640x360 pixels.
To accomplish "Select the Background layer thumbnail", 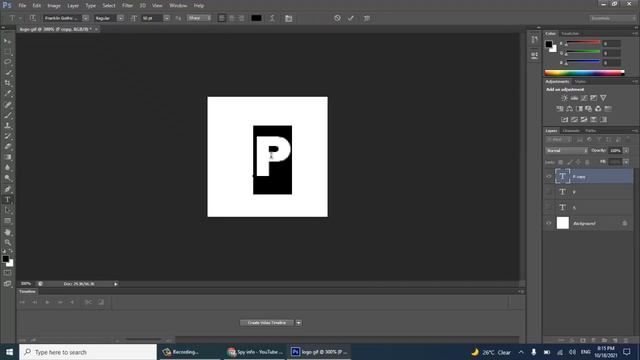I will (562, 223).
